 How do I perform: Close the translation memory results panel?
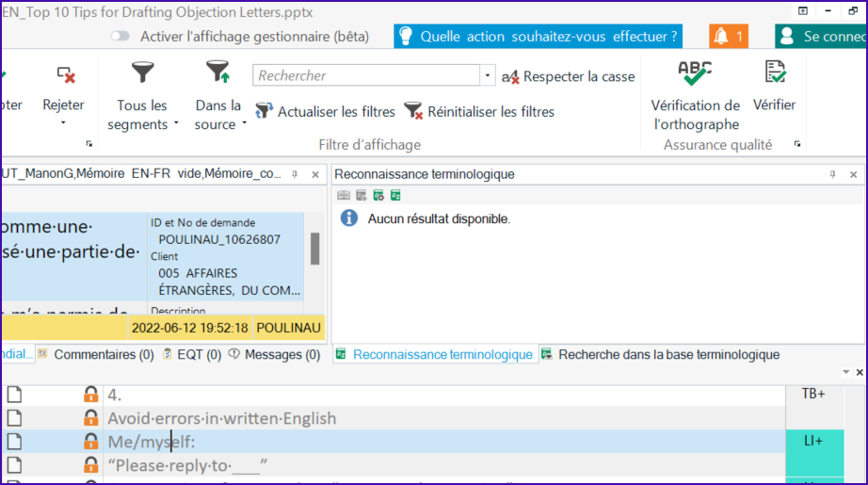pos(315,174)
